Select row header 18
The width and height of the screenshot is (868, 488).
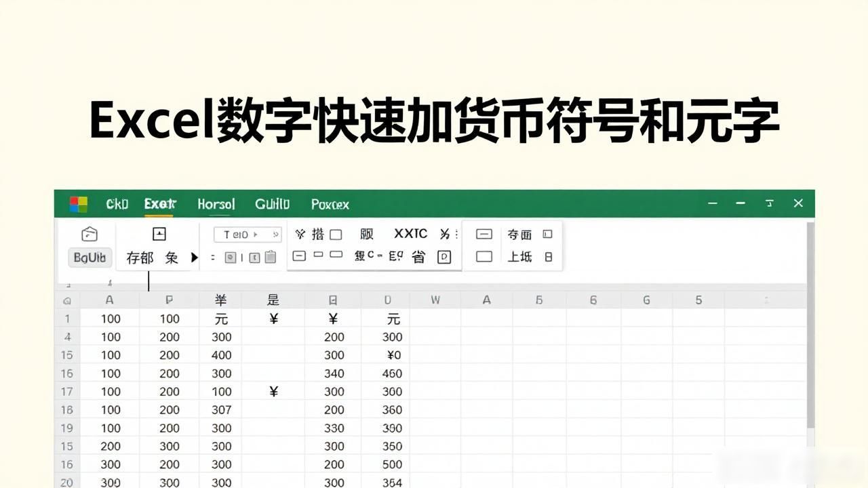pyautogui.click(x=67, y=409)
